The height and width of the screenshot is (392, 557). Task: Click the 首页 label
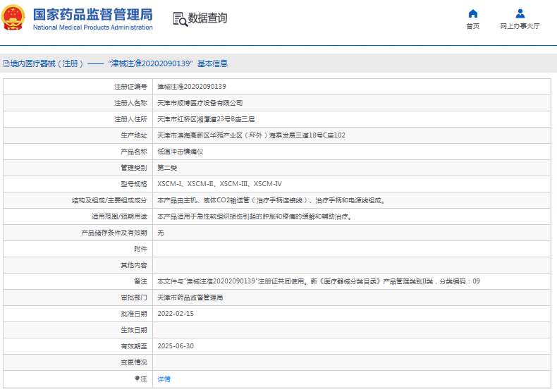pyautogui.click(x=473, y=26)
